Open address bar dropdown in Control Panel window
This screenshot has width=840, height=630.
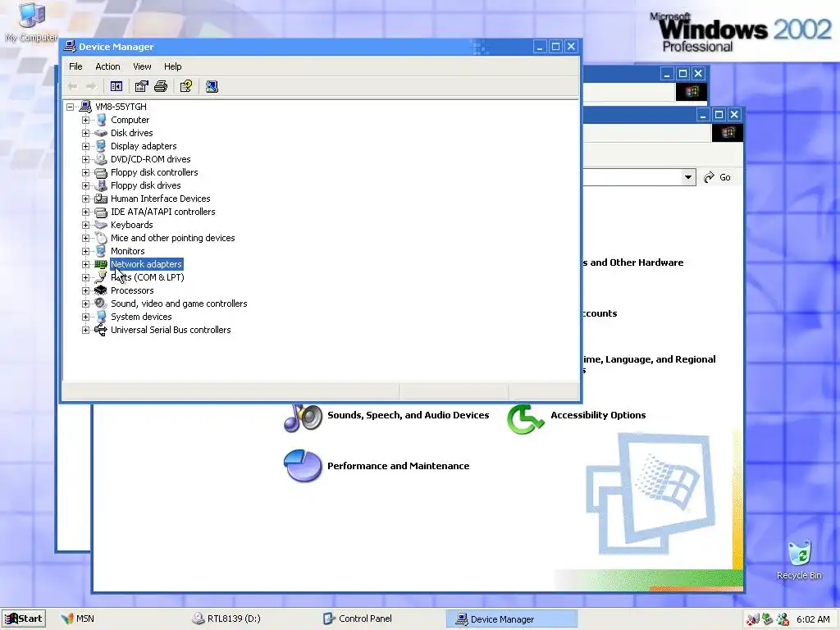688,177
